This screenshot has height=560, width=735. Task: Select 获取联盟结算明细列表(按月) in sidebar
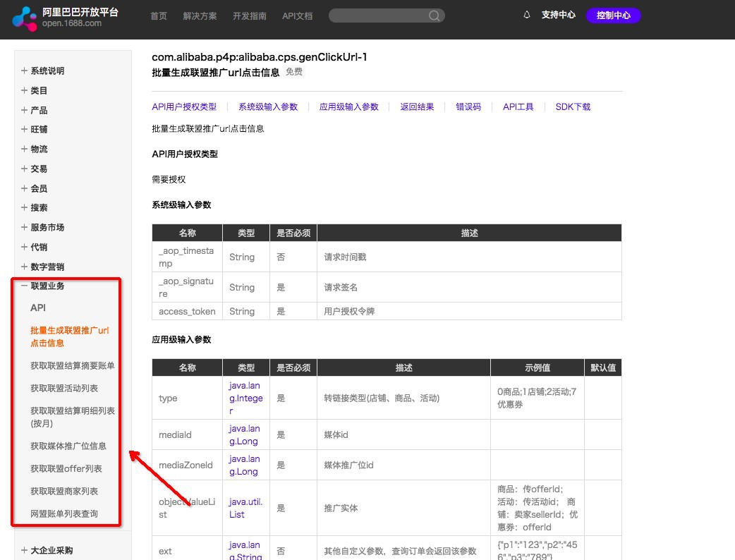pyautogui.click(x=72, y=417)
